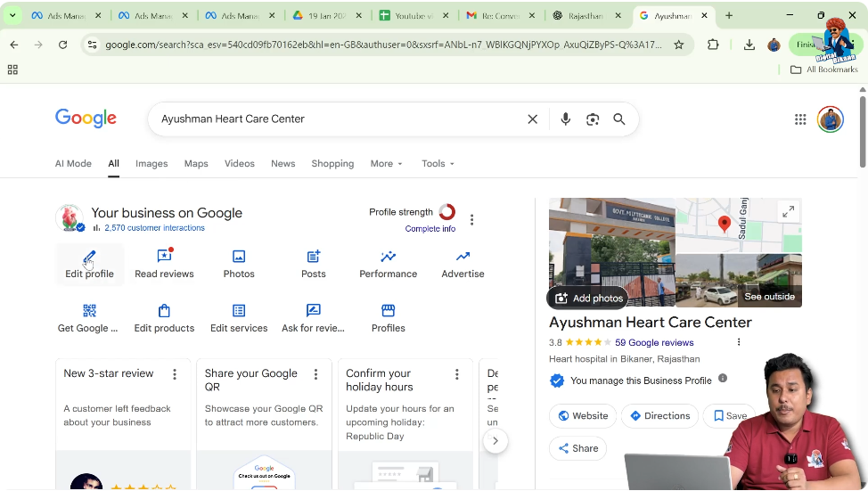Switch to AI Mode tab
868x491 pixels.
(73, 164)
